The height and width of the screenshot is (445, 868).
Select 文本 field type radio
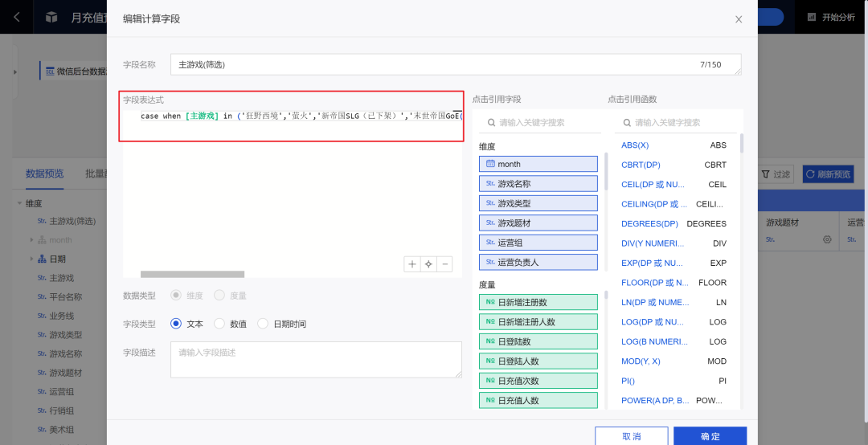(176, 324)
